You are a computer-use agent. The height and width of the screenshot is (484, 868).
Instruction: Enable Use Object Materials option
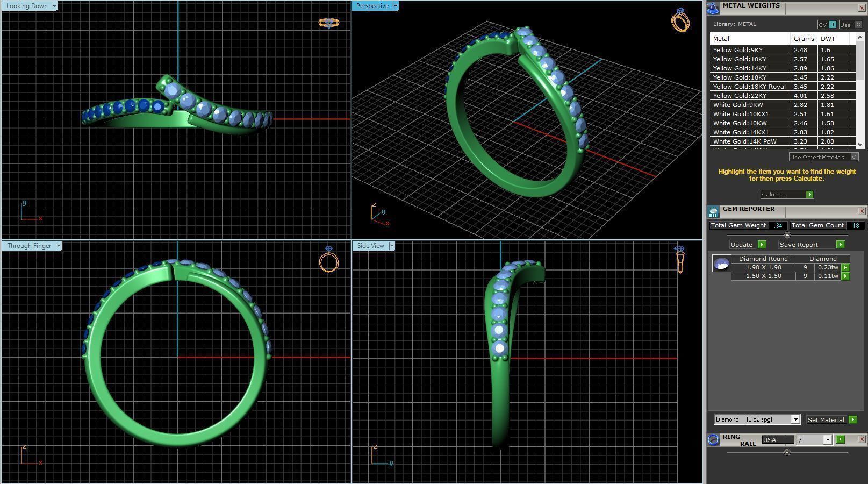point(823,157)
